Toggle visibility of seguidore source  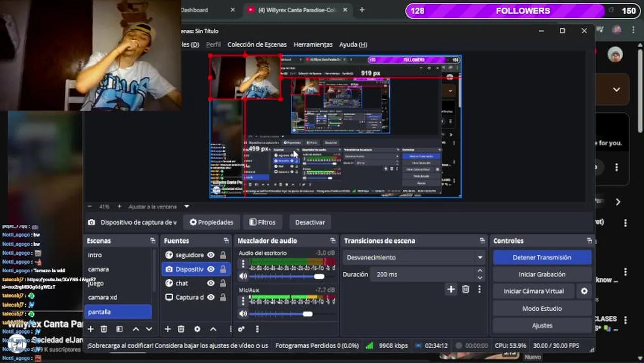point(211,255)
